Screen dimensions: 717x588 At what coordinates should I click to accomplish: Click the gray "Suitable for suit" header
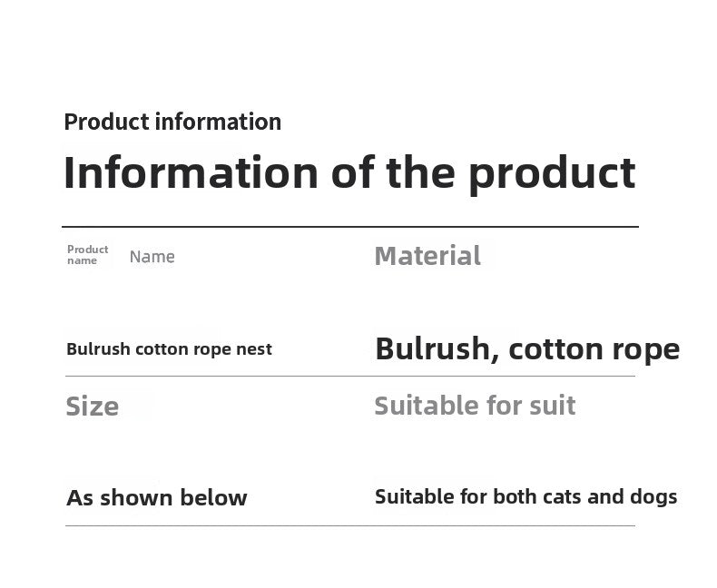click(x=475, y=405)
